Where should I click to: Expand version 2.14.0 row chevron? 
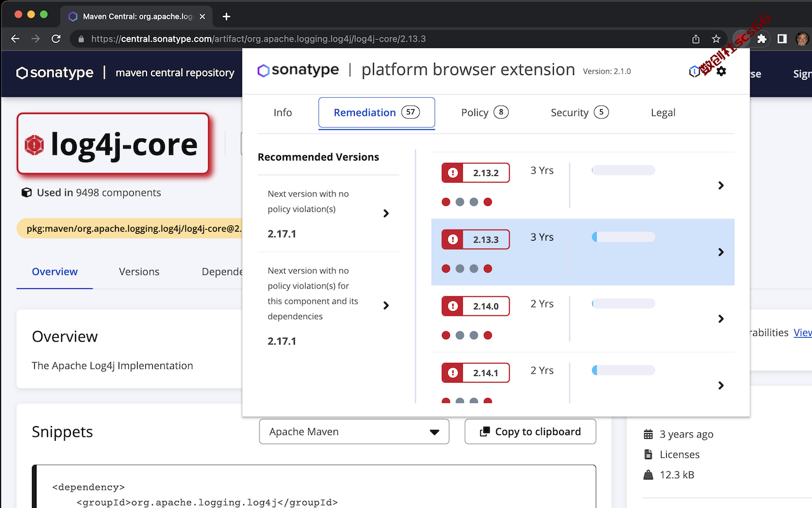[721, 319]
